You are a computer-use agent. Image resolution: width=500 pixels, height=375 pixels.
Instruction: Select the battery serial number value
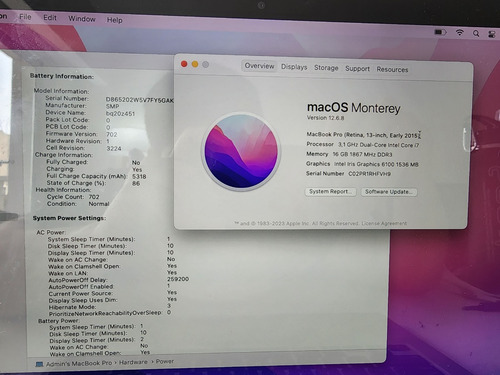tap(140, 100)
